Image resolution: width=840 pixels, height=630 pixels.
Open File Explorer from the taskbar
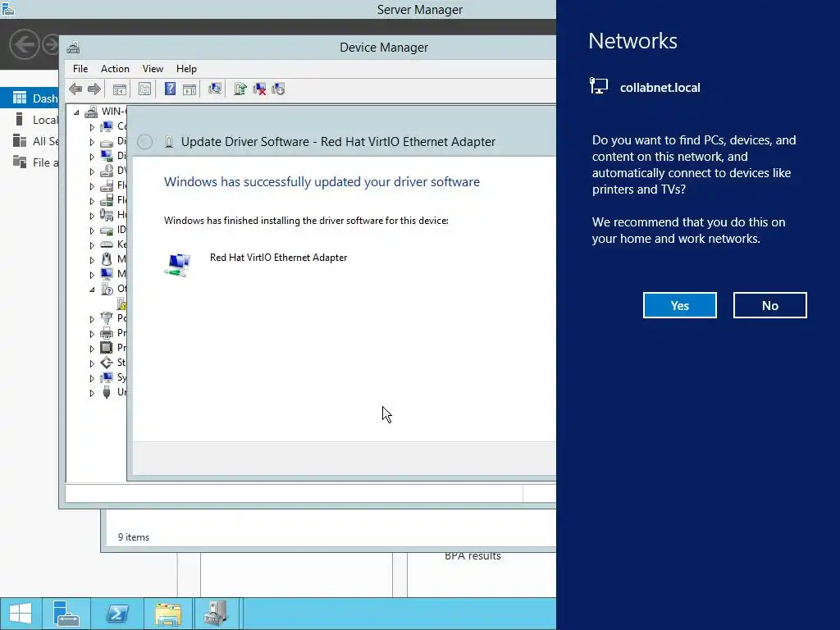click(168, 614)
